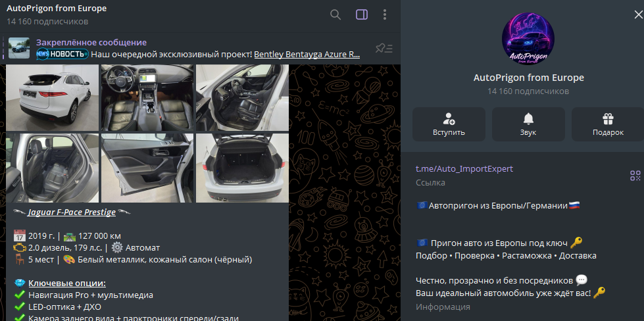Image resolution: width=644 pixels, height=321 pixels.
Task: Click the Jaguar F-Pace Prestige title
Action: point(72,212)
